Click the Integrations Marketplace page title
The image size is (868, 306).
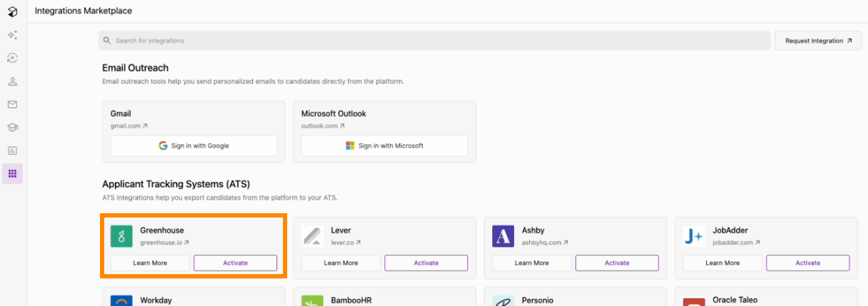(x=83, y=11)
